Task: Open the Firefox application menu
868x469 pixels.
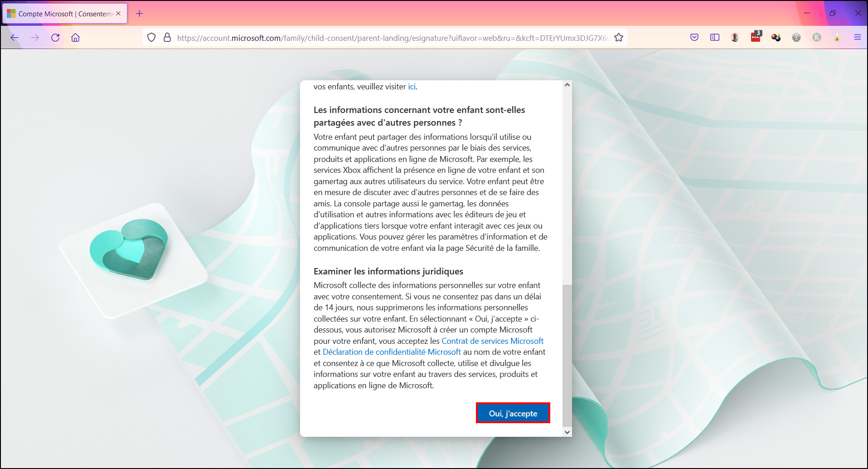Action: pos(858,38)
